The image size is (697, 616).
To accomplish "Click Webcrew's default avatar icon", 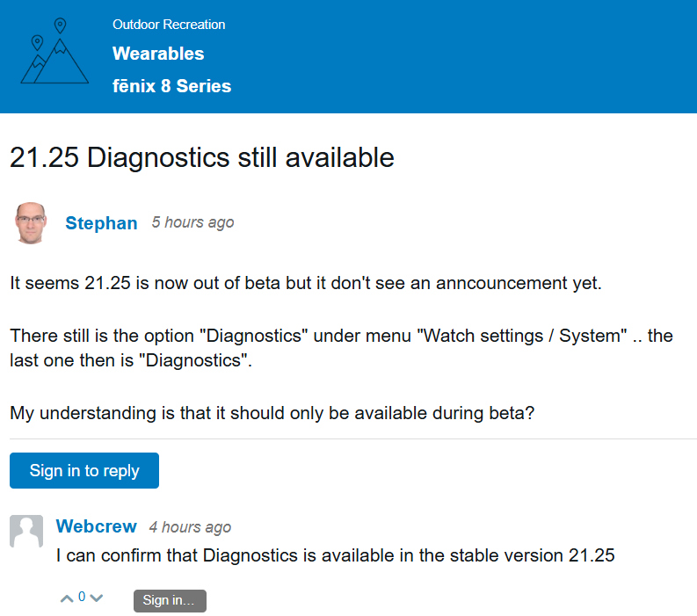I will (26, 532).
